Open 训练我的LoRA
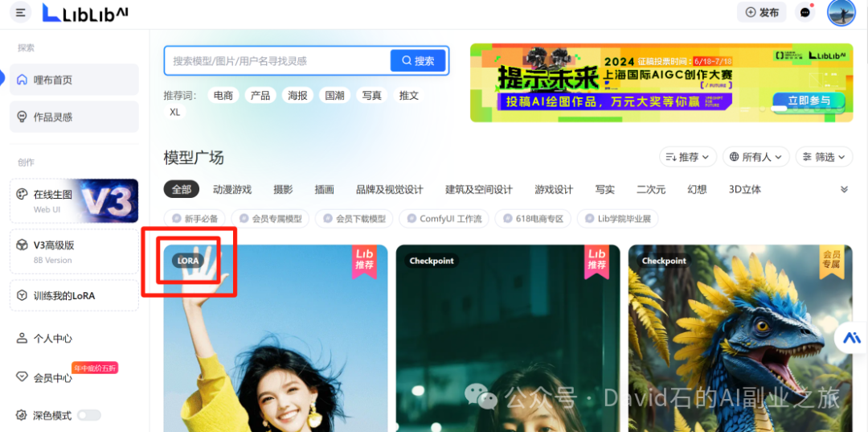 (x=74, y=296)
